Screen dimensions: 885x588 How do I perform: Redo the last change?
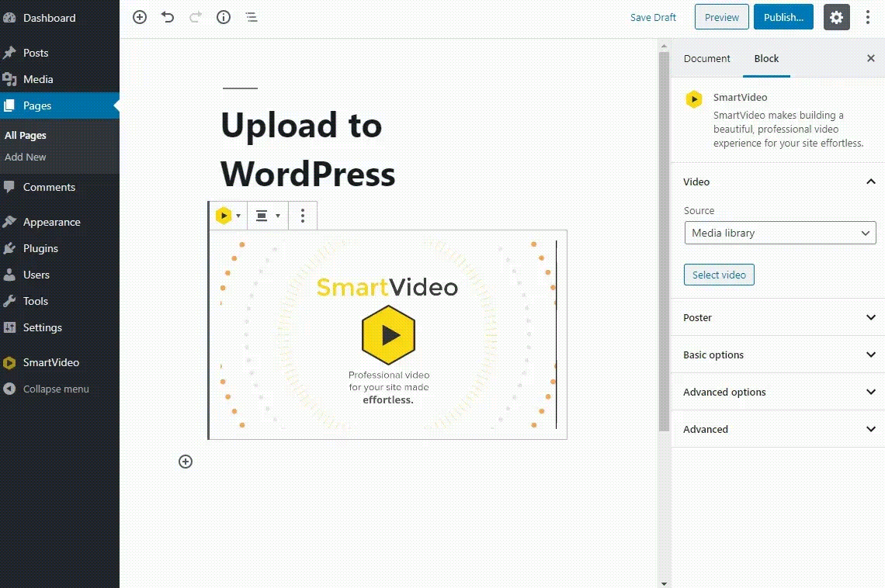pos(196,16)
